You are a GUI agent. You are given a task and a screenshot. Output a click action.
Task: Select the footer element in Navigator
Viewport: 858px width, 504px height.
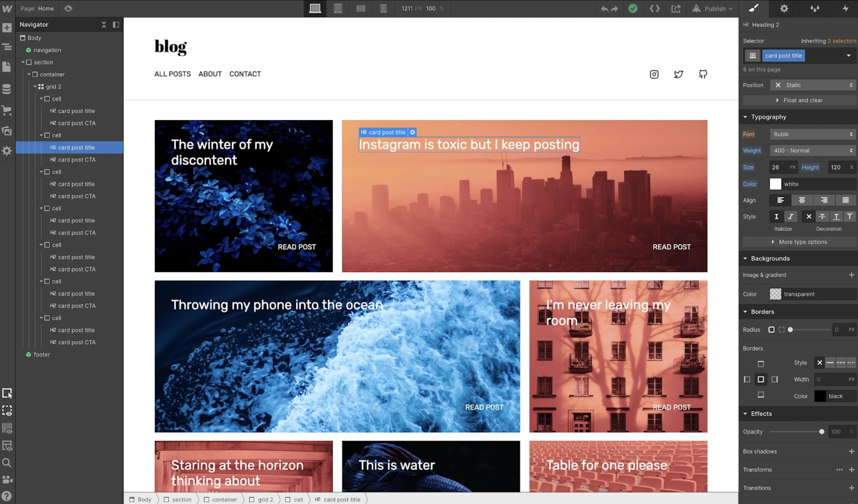coord(41,354)
